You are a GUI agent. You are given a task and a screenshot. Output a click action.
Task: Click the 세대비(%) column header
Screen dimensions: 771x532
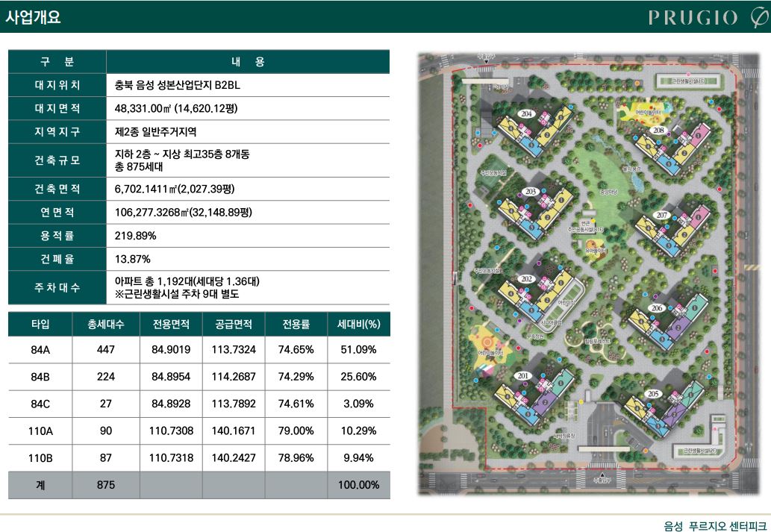point(358,324)
